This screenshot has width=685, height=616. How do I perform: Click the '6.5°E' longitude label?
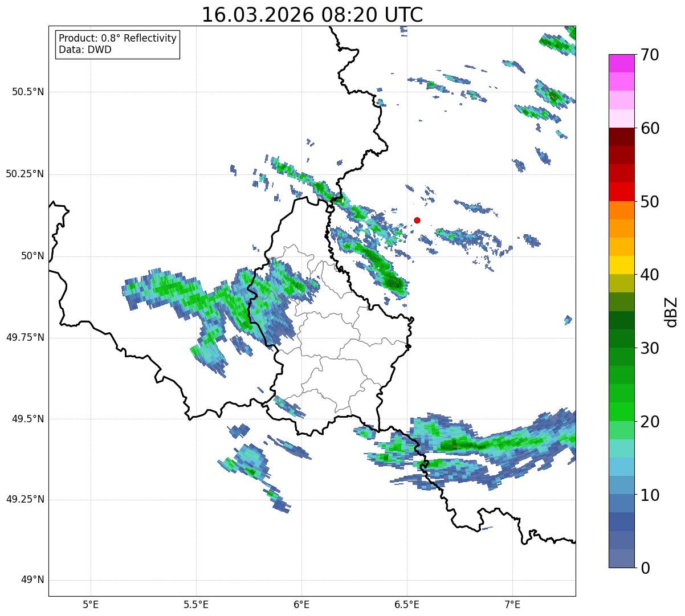tap(407, 605)
